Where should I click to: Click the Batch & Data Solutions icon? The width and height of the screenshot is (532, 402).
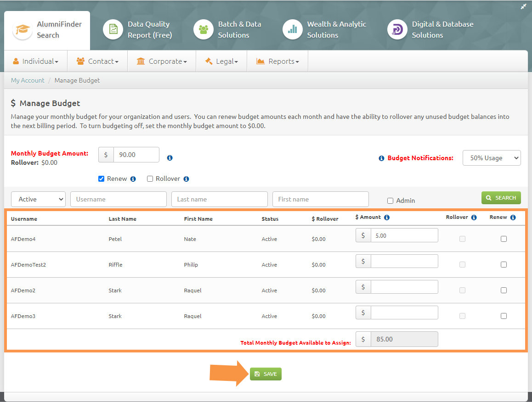[203, 29]
